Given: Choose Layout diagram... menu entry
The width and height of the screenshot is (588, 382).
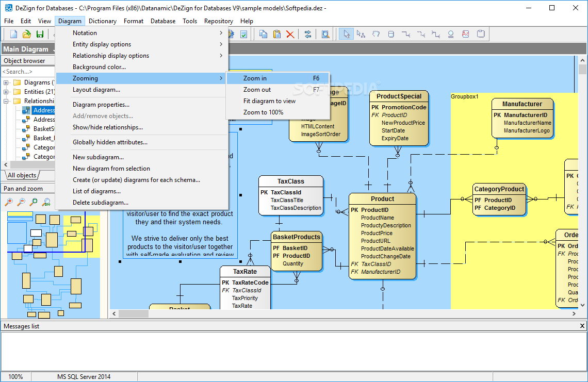Looking at the screenshot, I should [142, 90].
